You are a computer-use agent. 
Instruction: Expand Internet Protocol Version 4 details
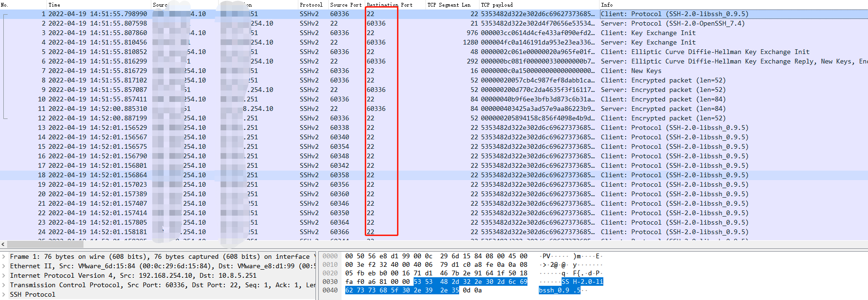pos(4,276)
